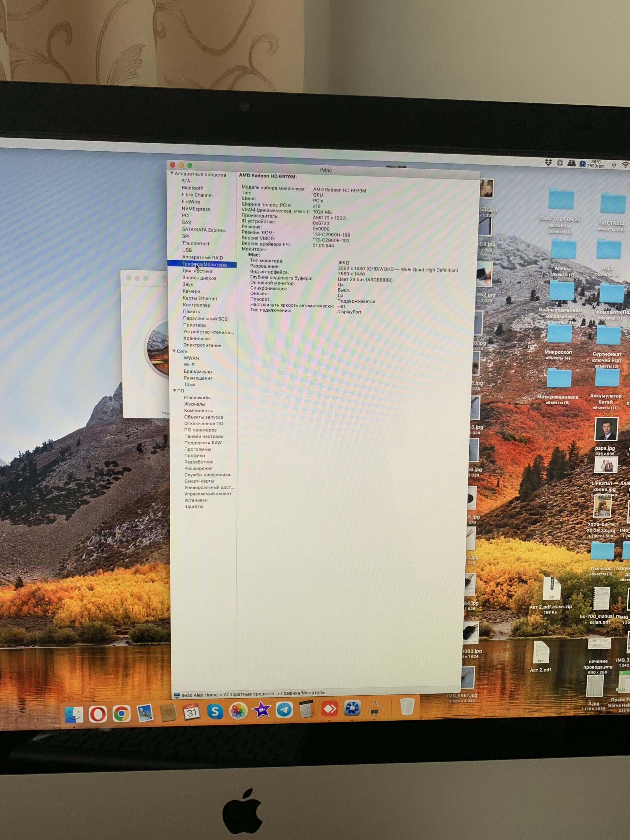Viewport: 630px width, 840px height.
Task: Click the Dropbox menu bar icon
Action: coord(548,162)
